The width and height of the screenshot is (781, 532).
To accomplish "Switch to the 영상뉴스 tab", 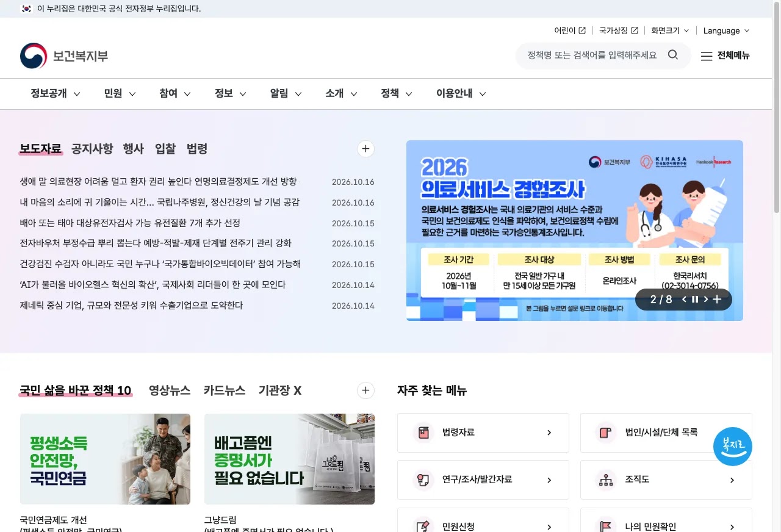I will click(170, 390).
